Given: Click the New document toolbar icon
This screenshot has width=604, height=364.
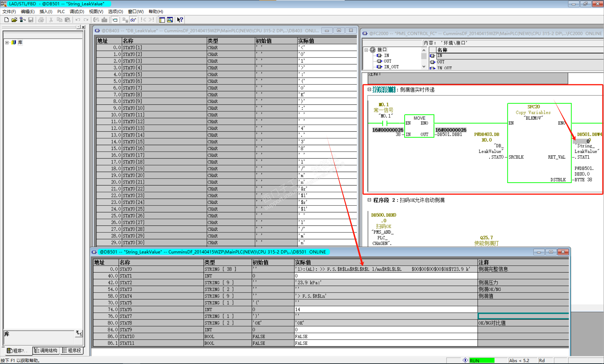Looking at the screenshot, I should coord(7,20).
